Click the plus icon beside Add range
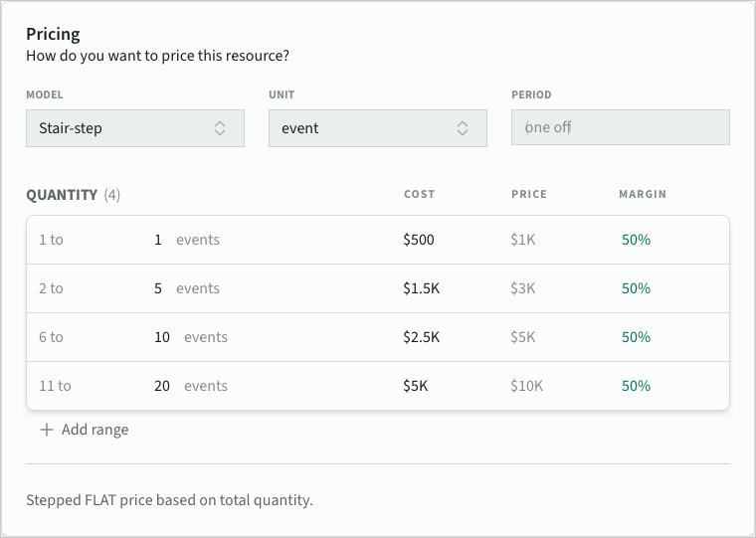 [47, 430]
